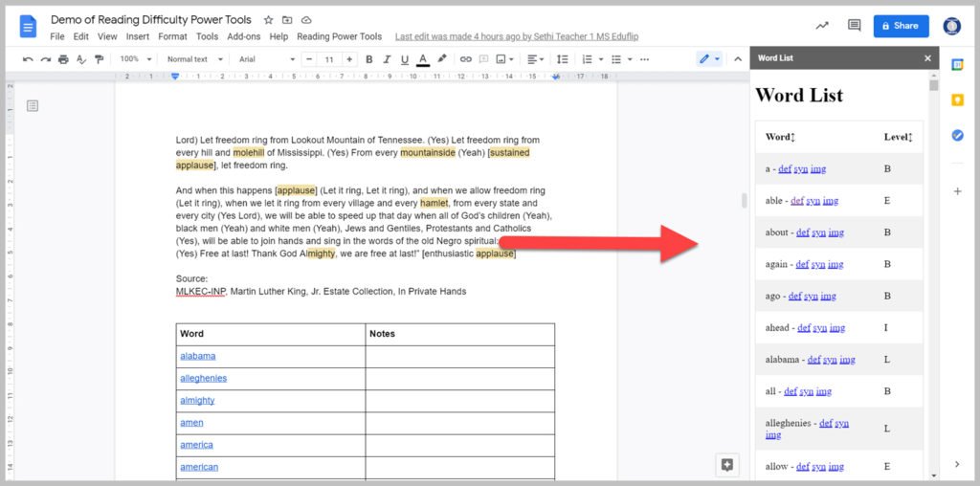Open the move to folder icon
The image size is (980, 486).
pyautogui.click(x=287, y=20)
